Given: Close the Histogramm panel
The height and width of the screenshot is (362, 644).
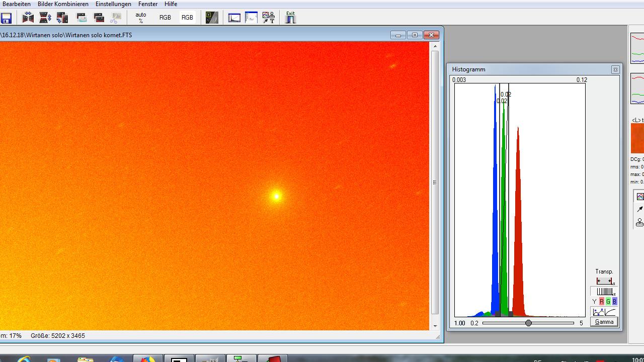Looking at the screenshot, I should click(615, 70).
